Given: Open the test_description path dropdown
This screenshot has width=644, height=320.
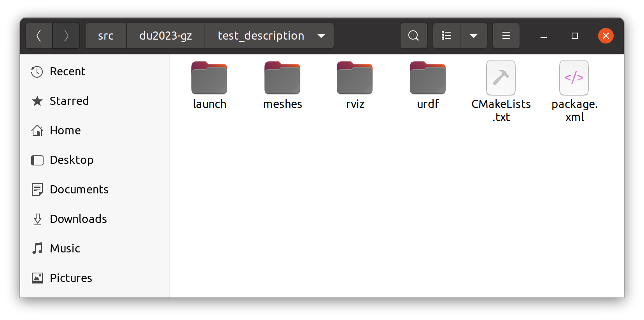Looking at the screenshot, I should click(x=321, y=36).
